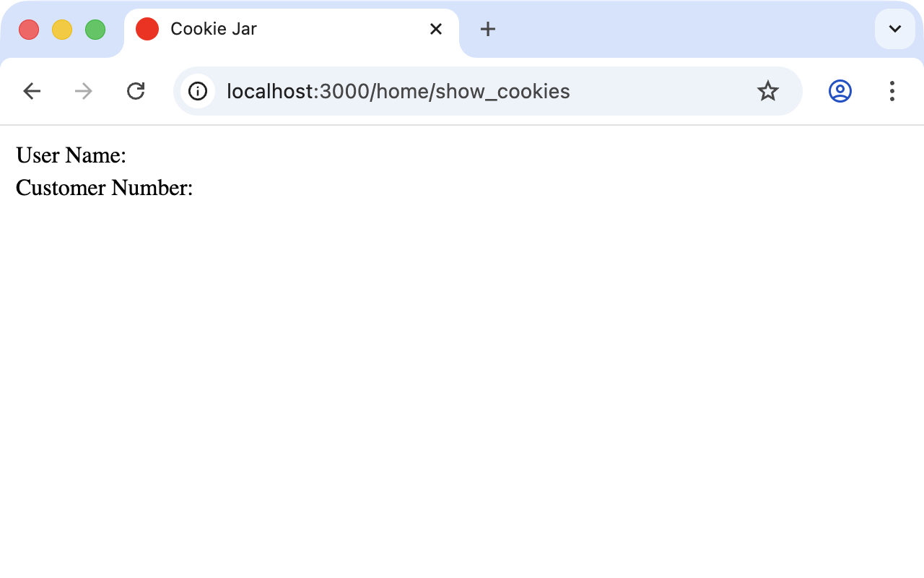The image size is (924, 578).
Task: Click the Cookie Jar favicon on the tab
Action: tap(147, 29)
